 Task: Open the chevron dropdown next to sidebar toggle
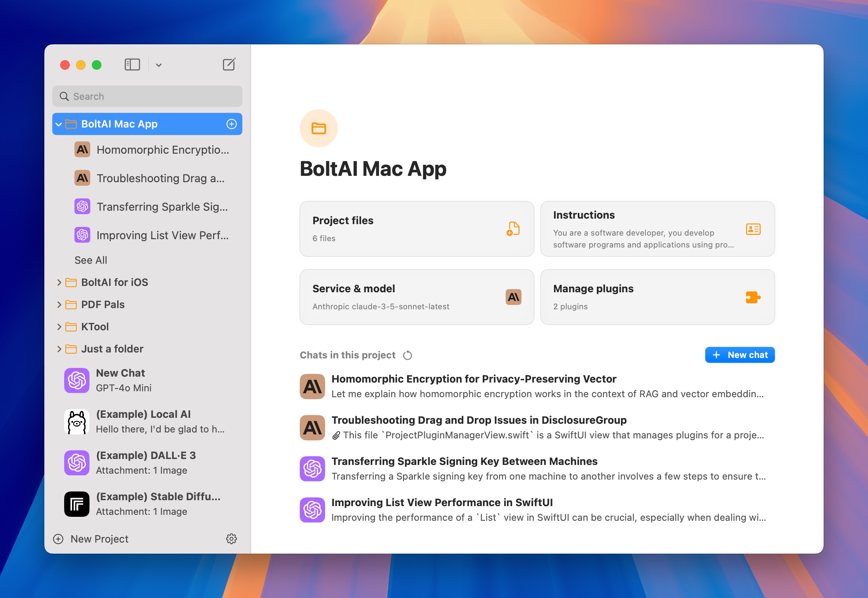[159, 65]
